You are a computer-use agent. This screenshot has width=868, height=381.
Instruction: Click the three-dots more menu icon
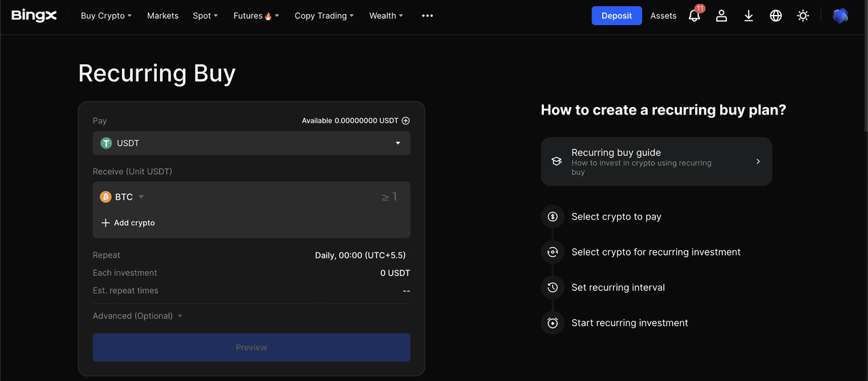[427, 16]
